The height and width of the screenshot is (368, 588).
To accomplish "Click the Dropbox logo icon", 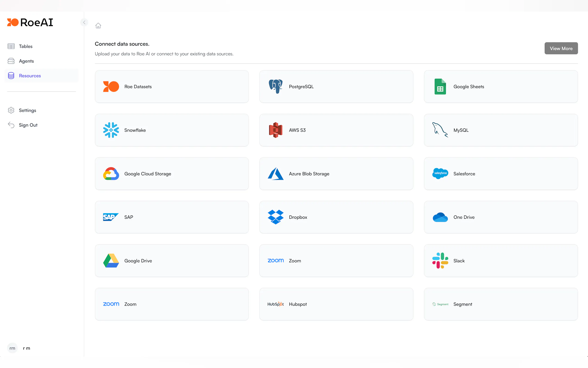I will click(275, 217).
